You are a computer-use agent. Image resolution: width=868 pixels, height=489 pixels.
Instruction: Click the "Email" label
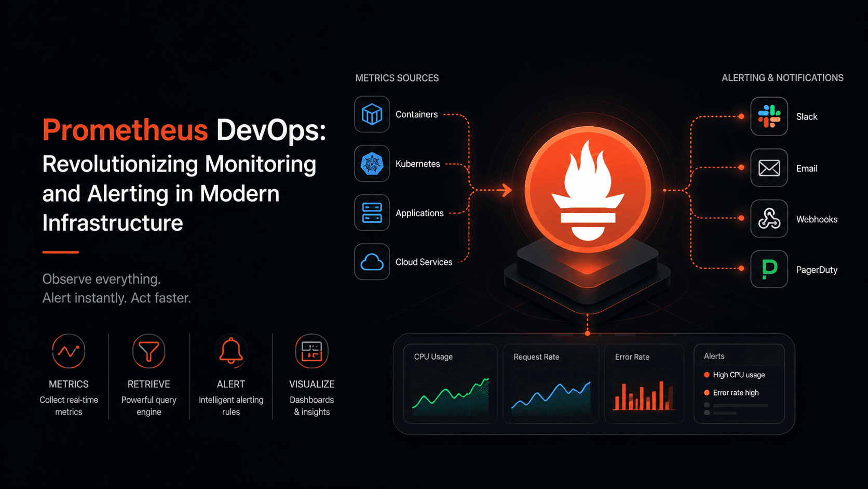click(x=807, y=168)
